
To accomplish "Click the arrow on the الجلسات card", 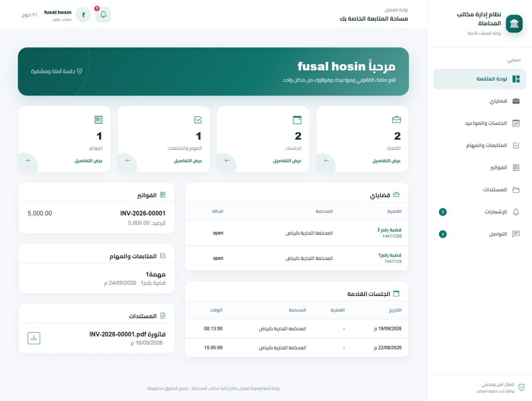I will 227,161.
